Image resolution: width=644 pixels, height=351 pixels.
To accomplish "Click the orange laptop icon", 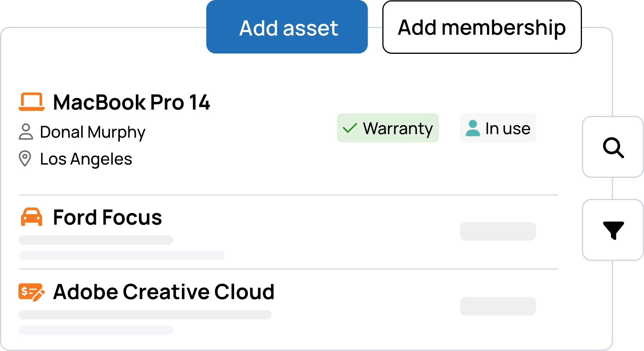I will coord(32,102).
